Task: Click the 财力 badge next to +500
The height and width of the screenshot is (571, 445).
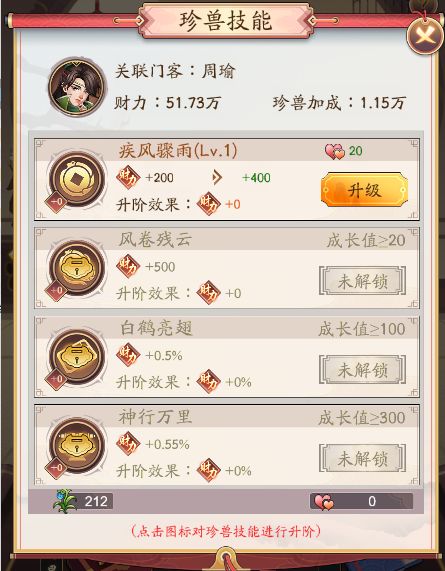Action: coord(128,266)
